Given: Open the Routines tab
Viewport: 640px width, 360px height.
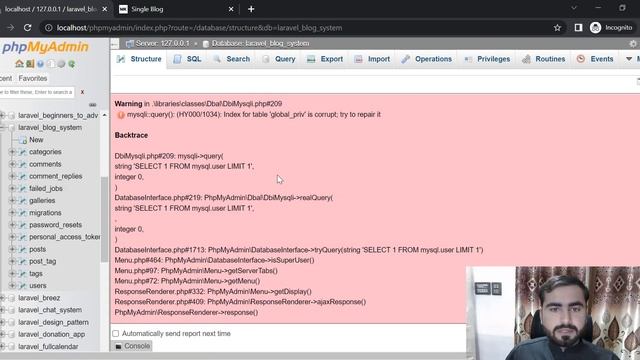Looking at the screenshot, I should (x=544, y=59).
